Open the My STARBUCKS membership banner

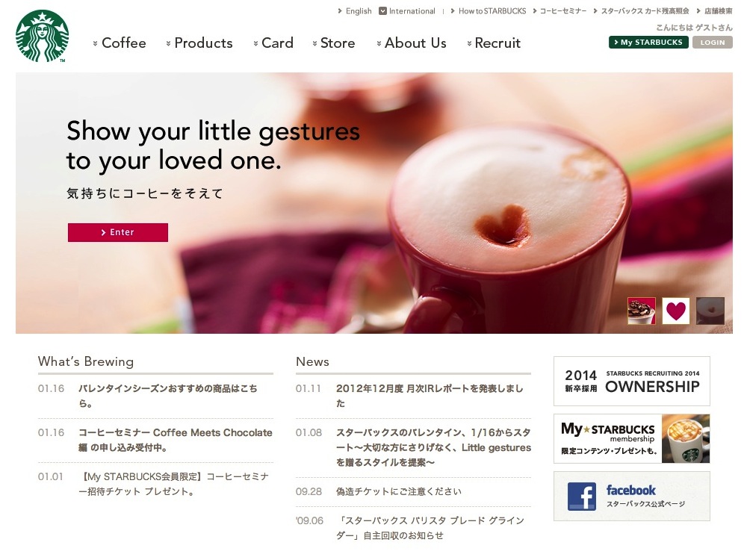click(x=632, y=438)
